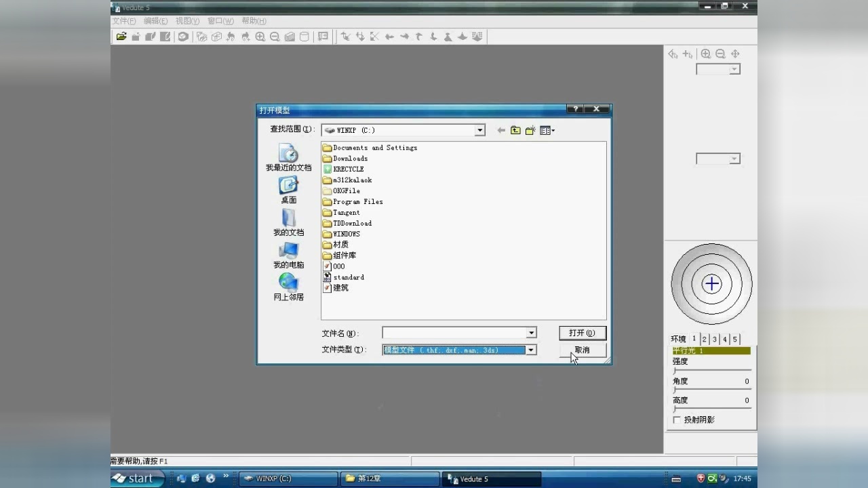
Task: Open the upper dropdown in right panel
Action: tap(718, 69)
